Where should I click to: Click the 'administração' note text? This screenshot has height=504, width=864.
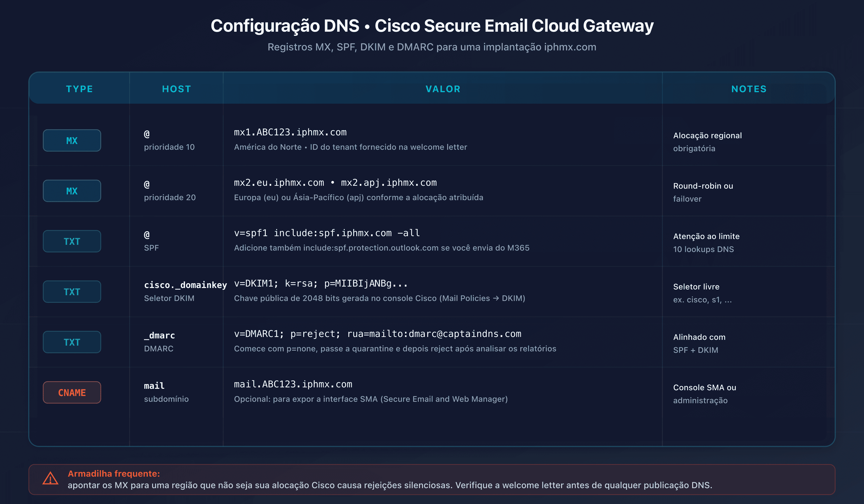[700, 401]
